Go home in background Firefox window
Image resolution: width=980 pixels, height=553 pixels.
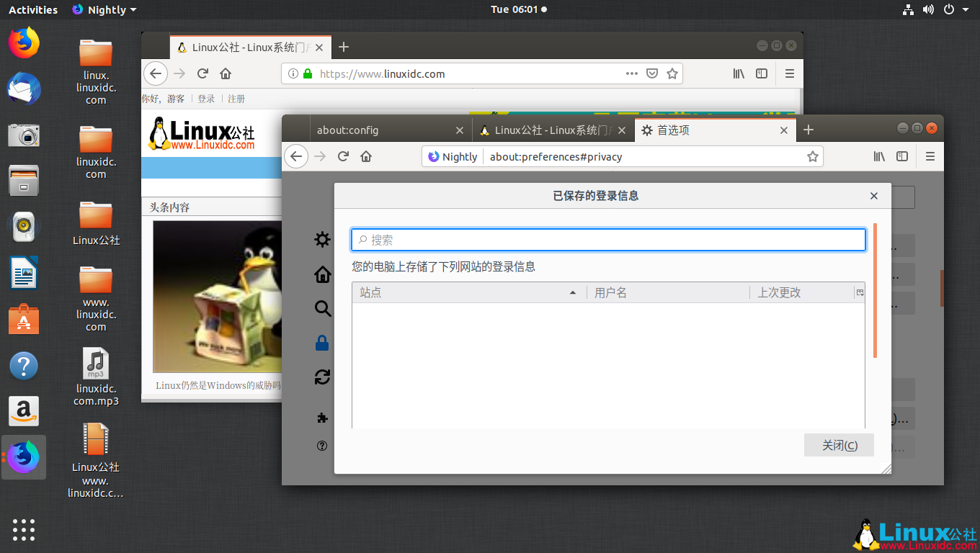coord(226,73)
